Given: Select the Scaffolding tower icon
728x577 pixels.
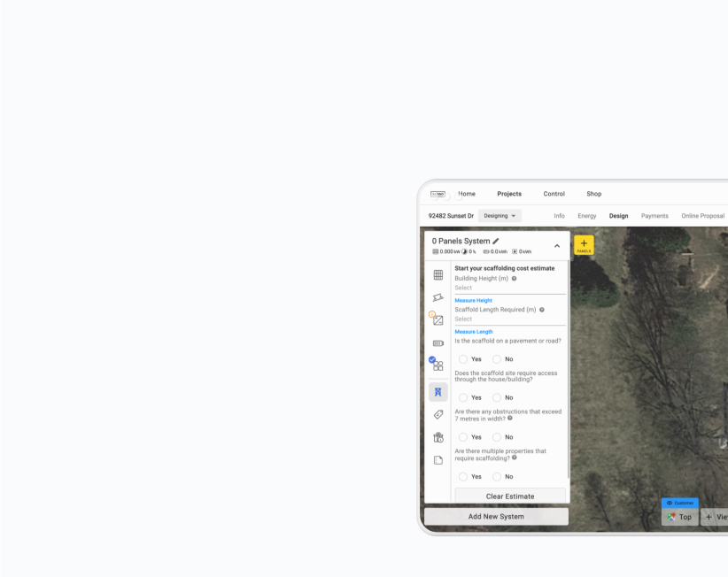Looking at the screenshot, I should (x=438, y=392).
